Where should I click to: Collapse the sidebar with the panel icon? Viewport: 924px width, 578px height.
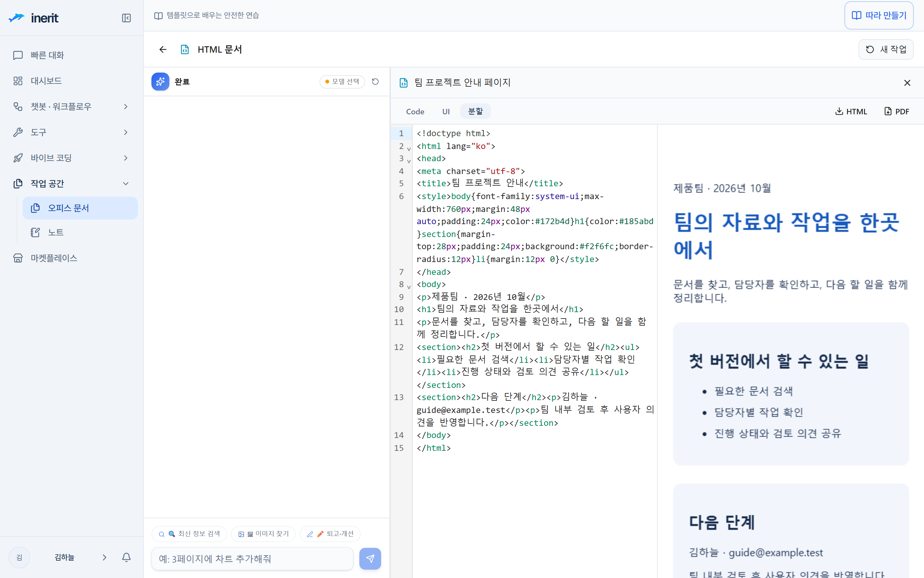[x=126, y=18]
